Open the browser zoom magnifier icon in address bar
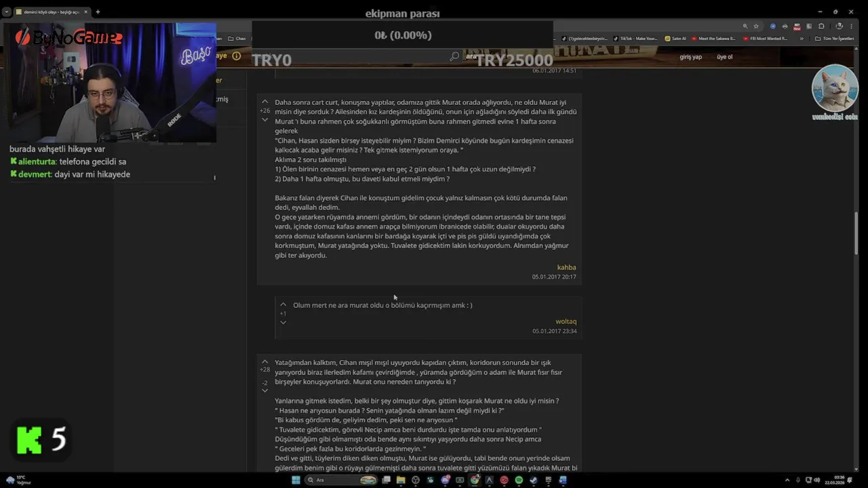 pyautogui.click(x=745, y=26)
